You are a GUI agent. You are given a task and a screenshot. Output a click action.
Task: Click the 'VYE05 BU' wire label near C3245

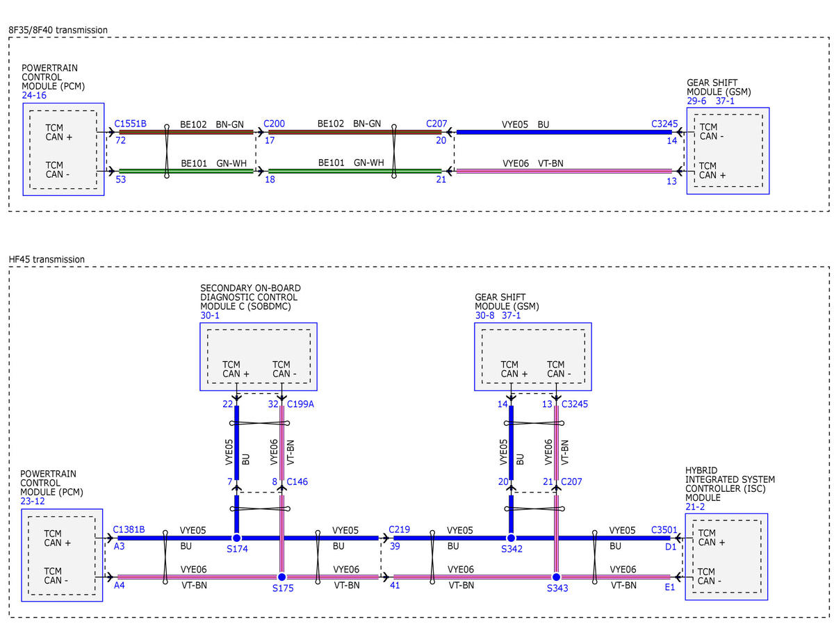click(x=525, y=125)
